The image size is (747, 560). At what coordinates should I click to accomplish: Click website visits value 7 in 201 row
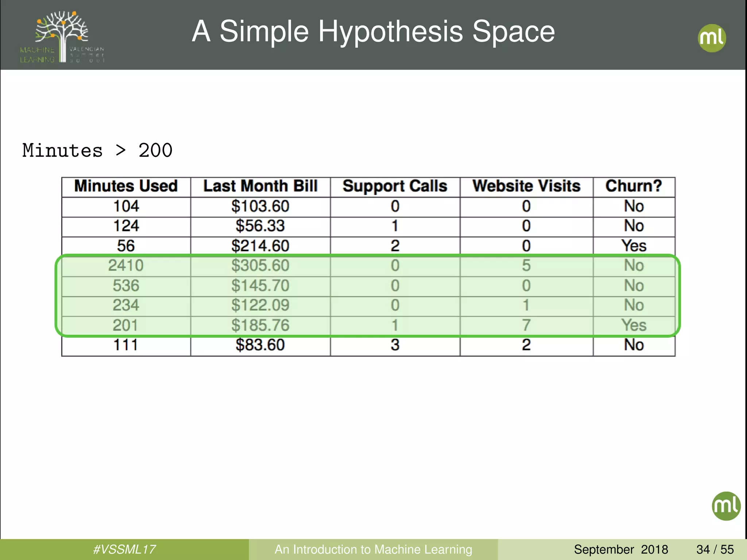[x=526, y=325]
